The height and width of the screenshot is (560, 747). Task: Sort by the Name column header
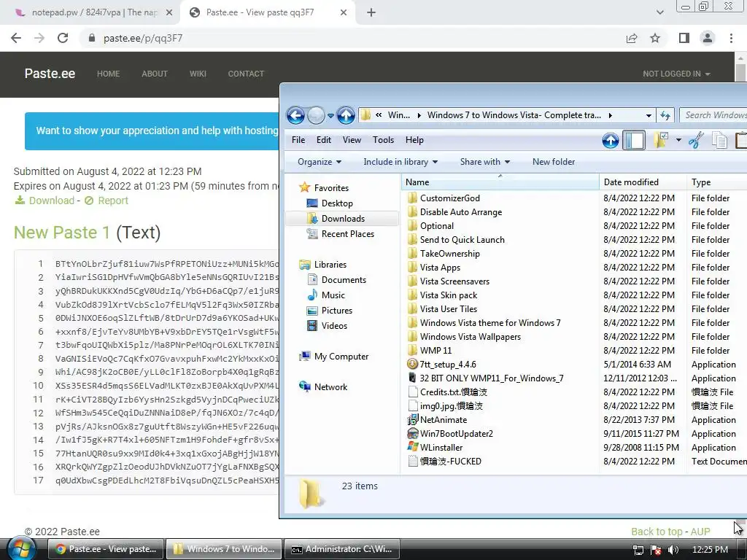coord(500,182)
